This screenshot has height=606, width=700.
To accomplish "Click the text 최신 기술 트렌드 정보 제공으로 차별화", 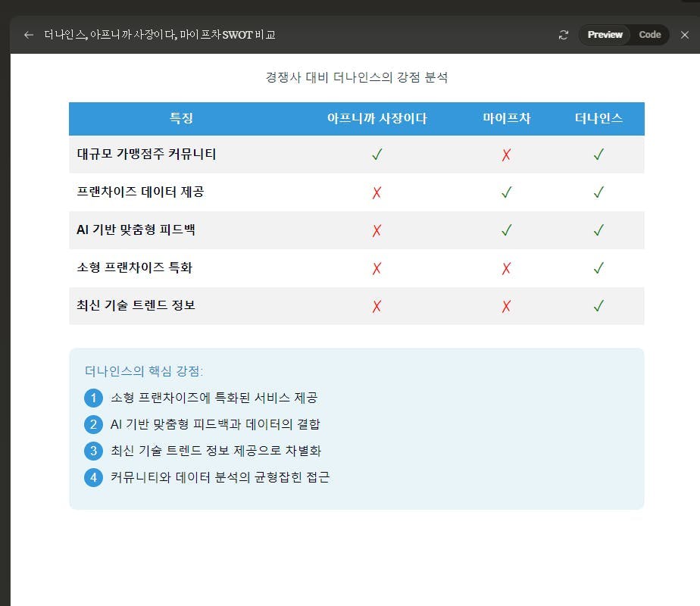I will [216, 451].
